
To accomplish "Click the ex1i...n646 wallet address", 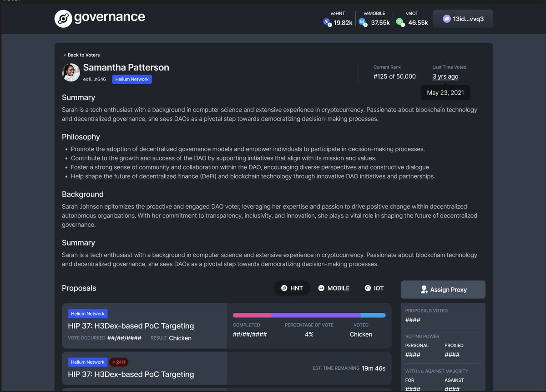I will 94,79.
